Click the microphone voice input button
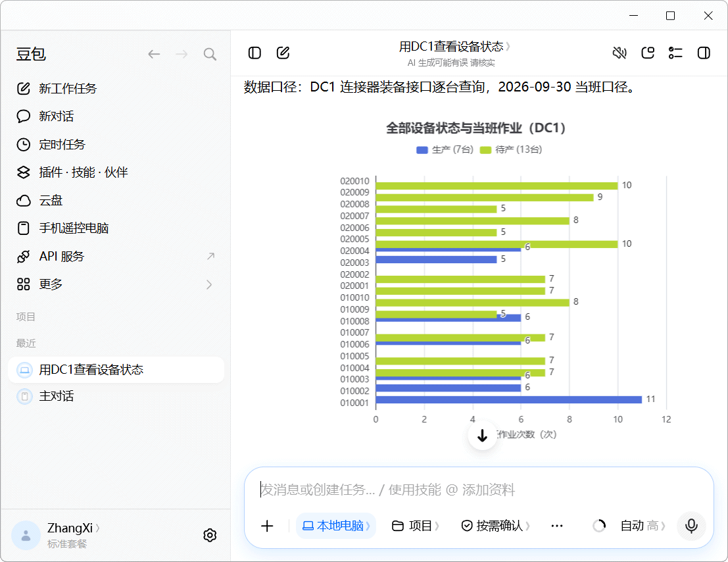The image size is (728, 562). (691, 526)
